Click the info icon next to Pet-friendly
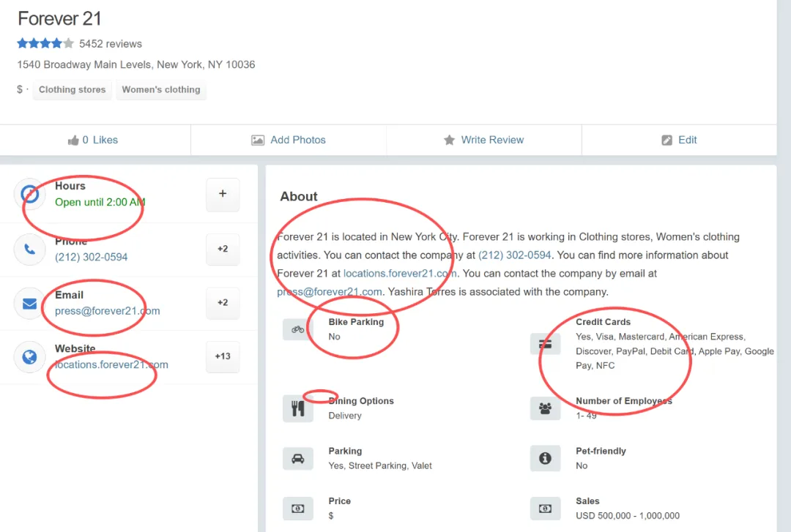 (545, 458)
